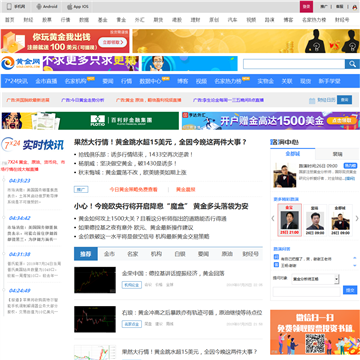The image size is (360, 360).
Task: Select the 金市 news tab
Action: point(109,254)
